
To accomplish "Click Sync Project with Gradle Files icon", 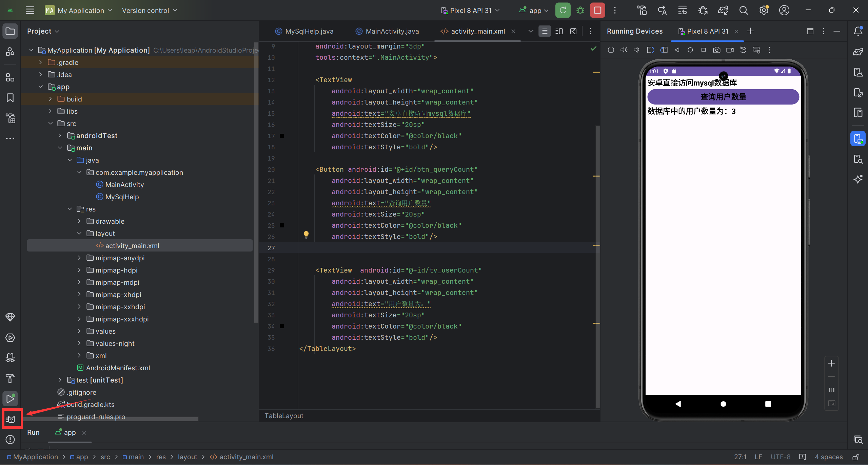I will 723,10.
